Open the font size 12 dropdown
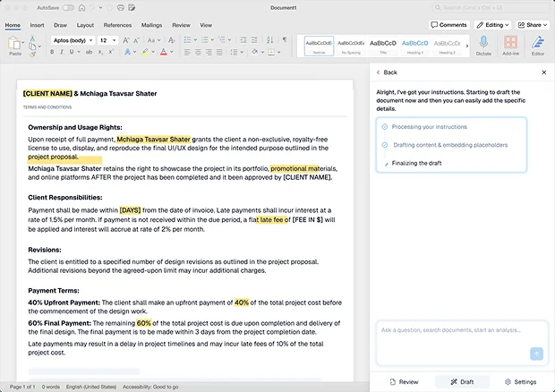This screenshot has height=392, width=555. click(x=107, y=40)
